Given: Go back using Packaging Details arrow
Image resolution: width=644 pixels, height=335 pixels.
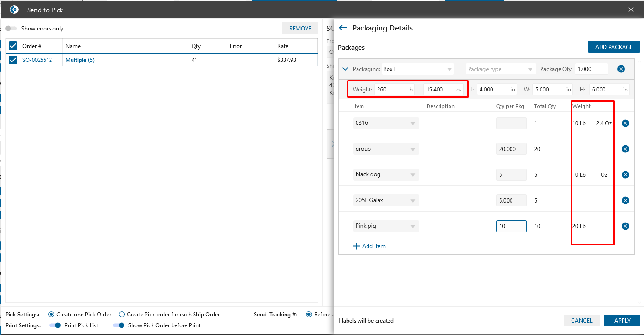Looking at the screenshot, I should point(342,28).
